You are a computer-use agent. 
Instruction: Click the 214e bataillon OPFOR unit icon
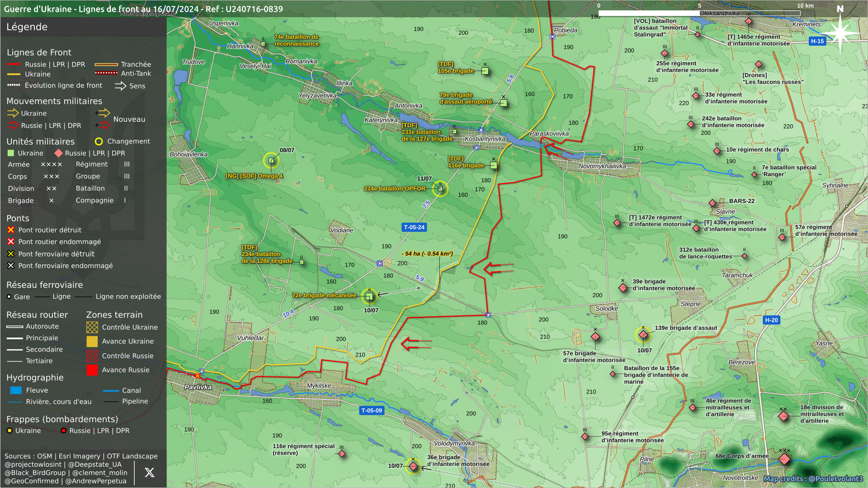[x=440, y=188]
